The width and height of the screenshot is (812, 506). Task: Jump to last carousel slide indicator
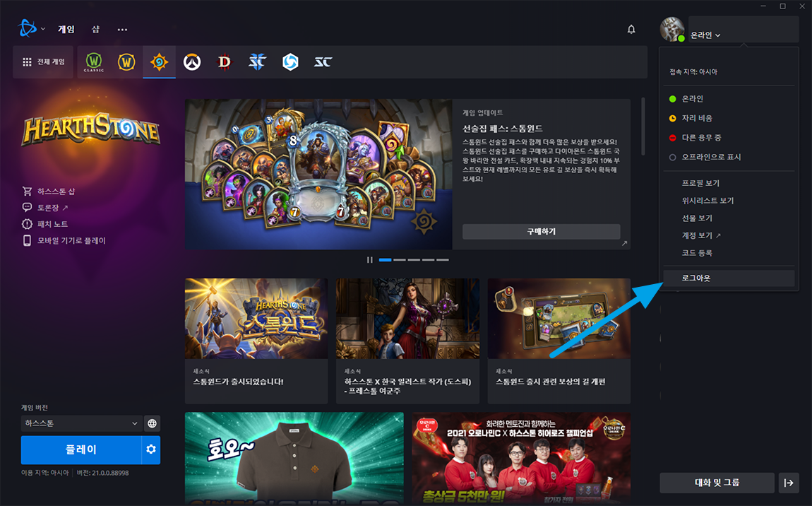(442, 260)
